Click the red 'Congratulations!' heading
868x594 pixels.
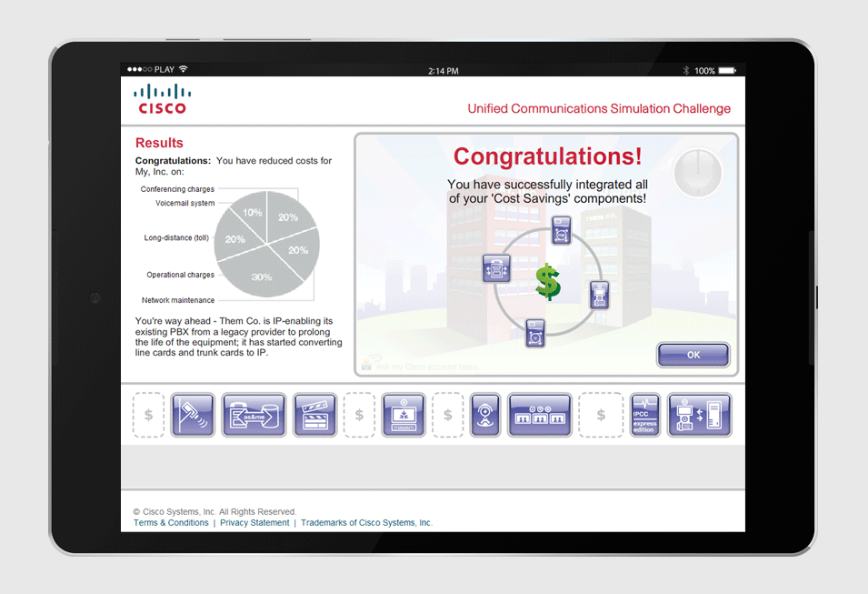[x=547, y=156]
